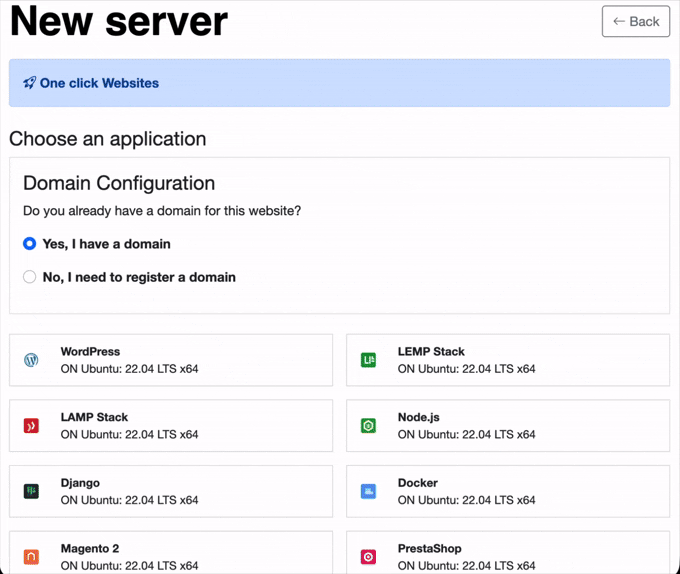The width and height of the screenshot is (680, 574).
Task: Click the Docker blue icon
Action: click(x=368, y=491)
